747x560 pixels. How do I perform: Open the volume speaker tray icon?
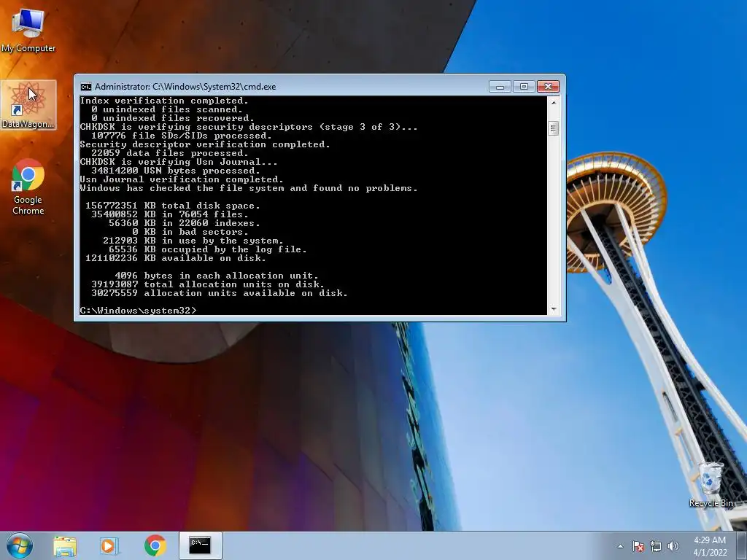[x=673, y=546]
